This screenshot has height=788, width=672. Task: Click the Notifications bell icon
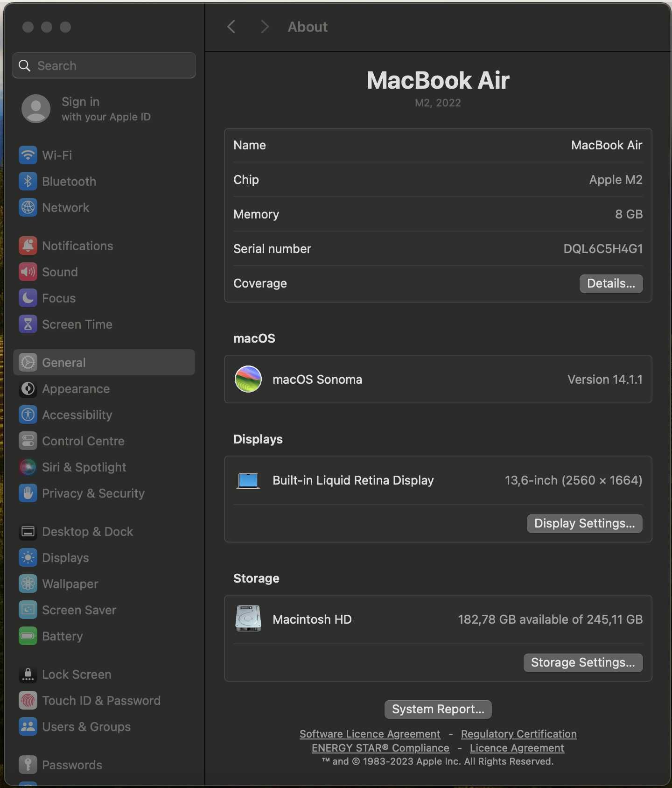(28, 246)
